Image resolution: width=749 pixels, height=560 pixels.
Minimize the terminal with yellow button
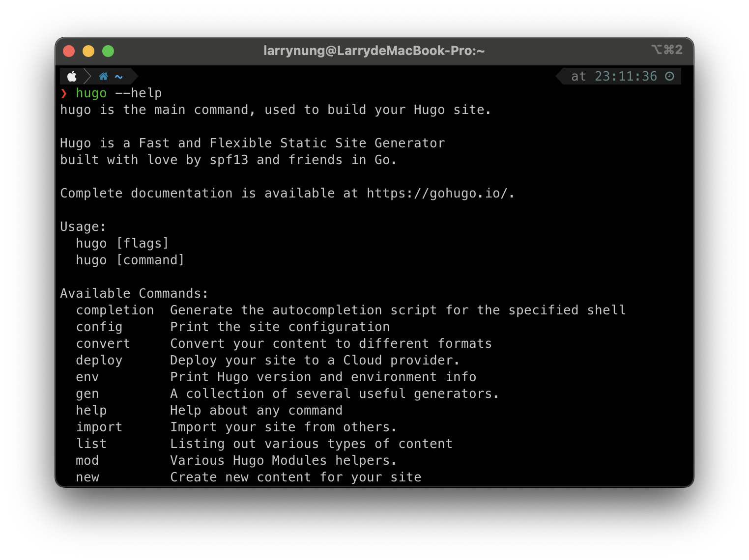88,51
